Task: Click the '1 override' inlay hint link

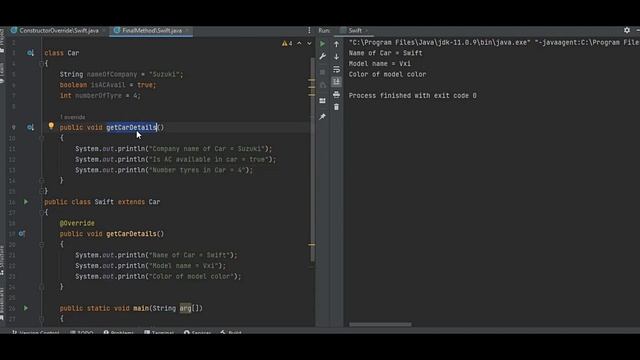Action: point(73,117)
